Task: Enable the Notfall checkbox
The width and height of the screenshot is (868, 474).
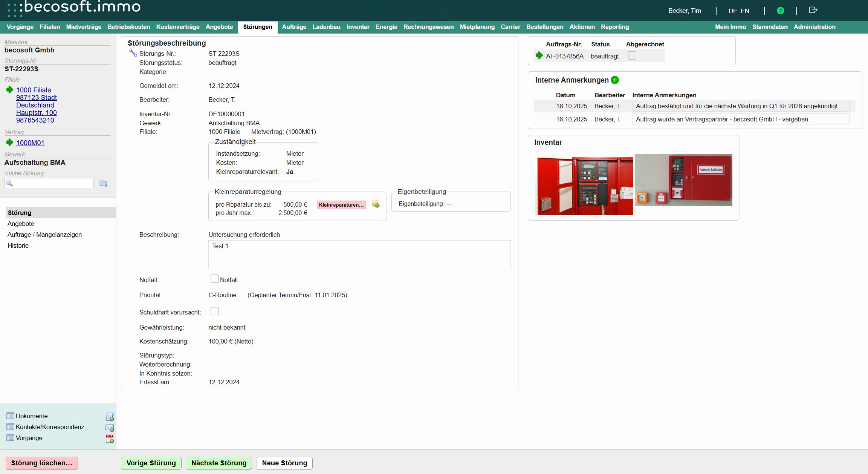Action: click(214, 279)
